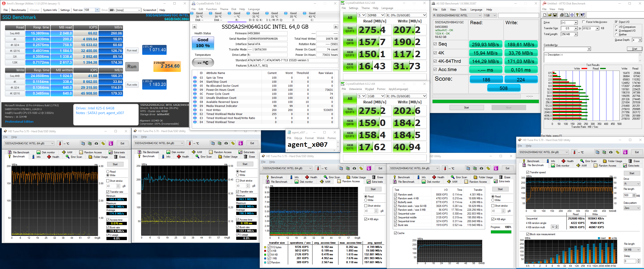Uncheck the 4K-64Thrd test in AS SSD
644x269 pixels.
pos(435,61)
